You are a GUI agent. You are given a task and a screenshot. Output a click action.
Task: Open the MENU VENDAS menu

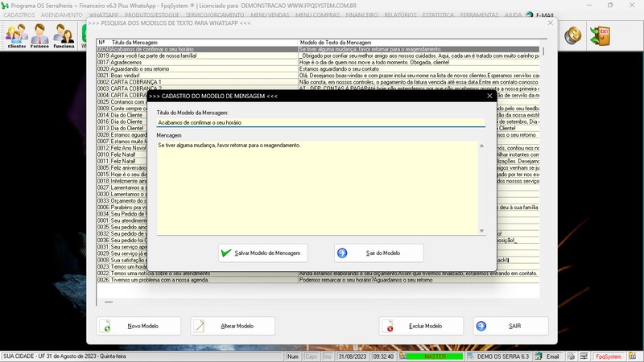270,14
